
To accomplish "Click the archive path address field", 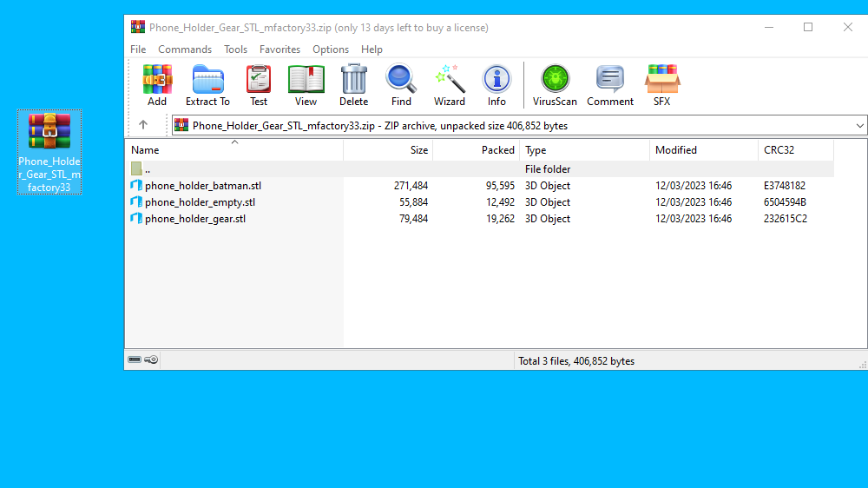I will point(519,126).
